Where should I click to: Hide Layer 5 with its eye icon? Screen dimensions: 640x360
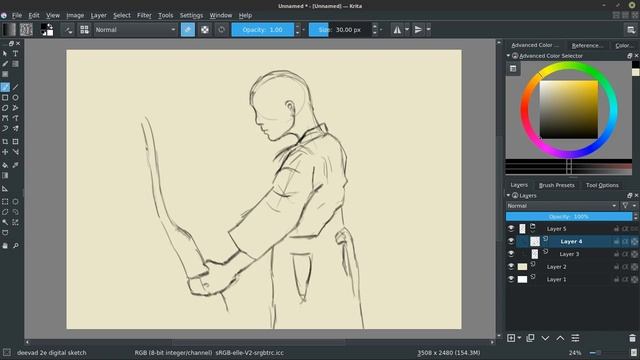point(511,229)
